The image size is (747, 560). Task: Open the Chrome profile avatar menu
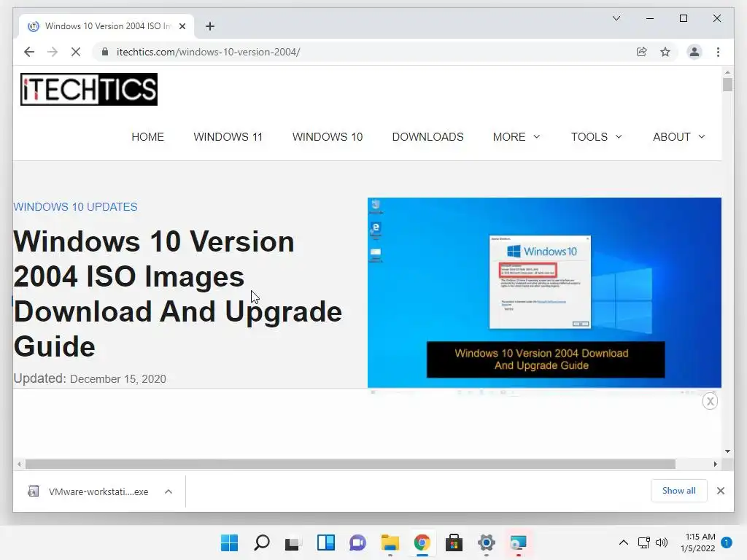(x=694, y=52)
